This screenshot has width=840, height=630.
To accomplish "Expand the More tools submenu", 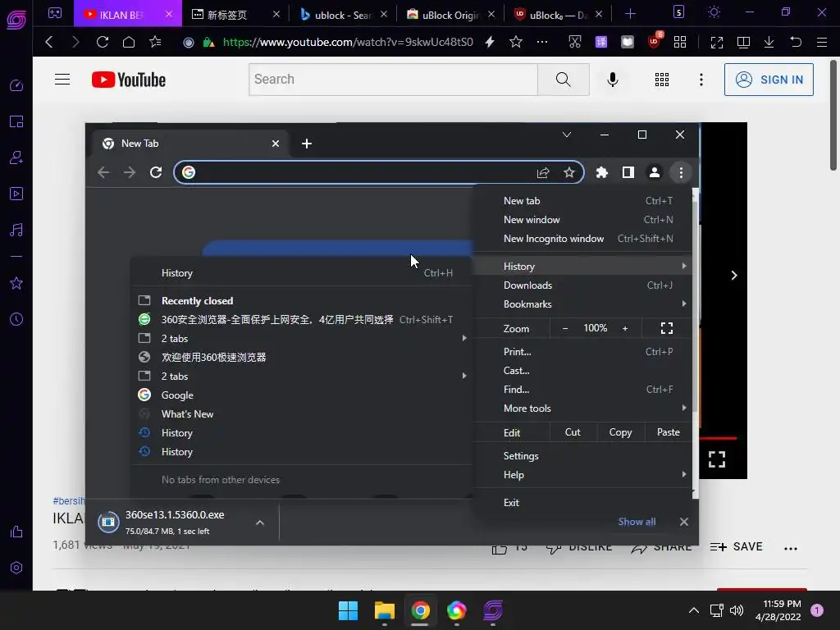I will pyautogui.click(x=583, y=409).
